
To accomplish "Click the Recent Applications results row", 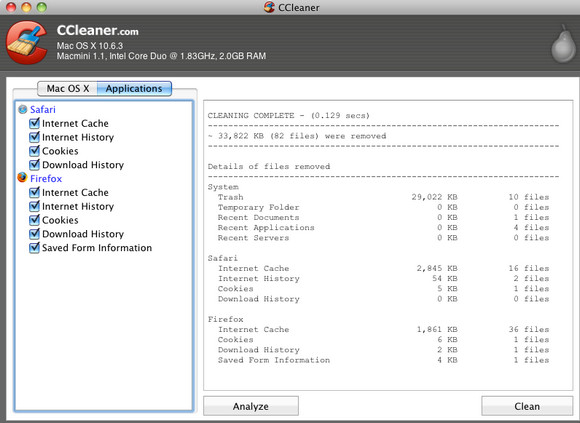I will point(383,227).
